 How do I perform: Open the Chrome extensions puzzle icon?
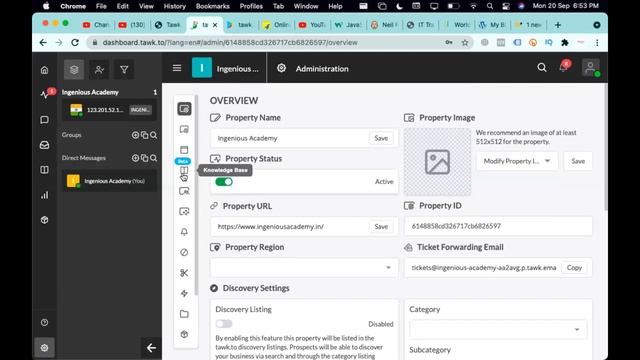click(565, 42)
